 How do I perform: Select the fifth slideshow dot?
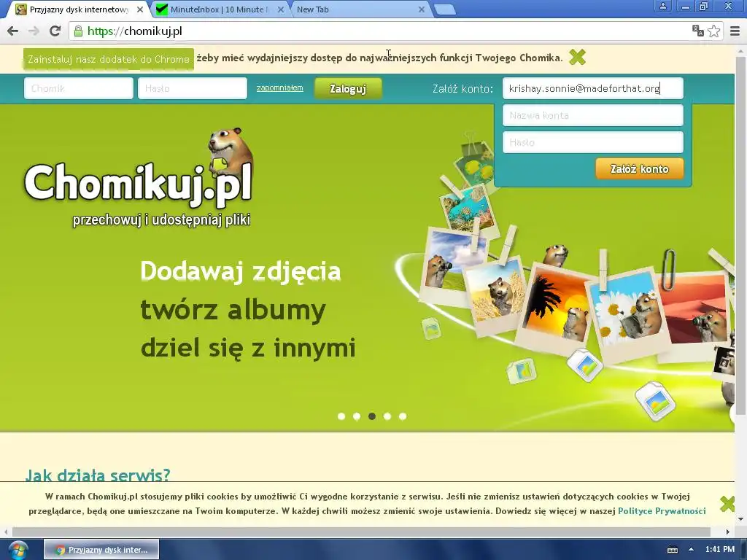point(403,416)
